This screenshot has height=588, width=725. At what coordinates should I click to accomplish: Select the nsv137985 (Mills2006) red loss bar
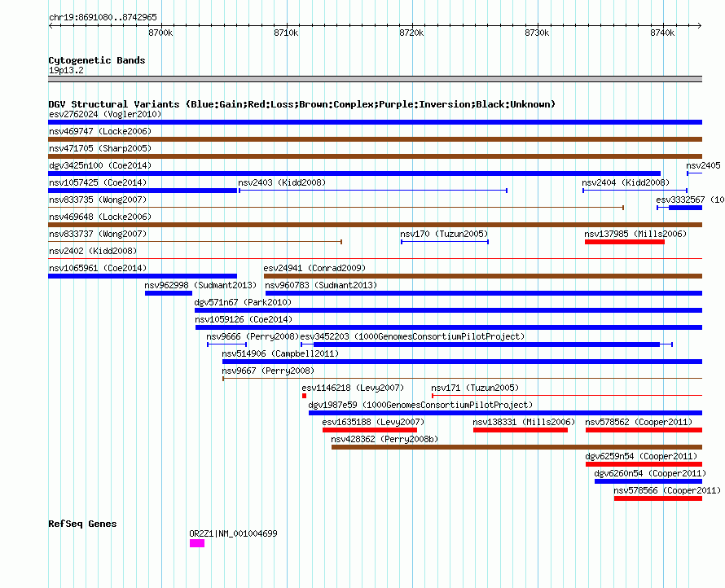625,242
